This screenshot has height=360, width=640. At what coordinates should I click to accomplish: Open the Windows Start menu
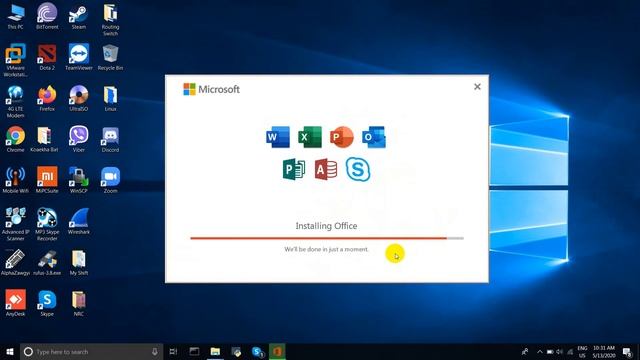[10, 351]
